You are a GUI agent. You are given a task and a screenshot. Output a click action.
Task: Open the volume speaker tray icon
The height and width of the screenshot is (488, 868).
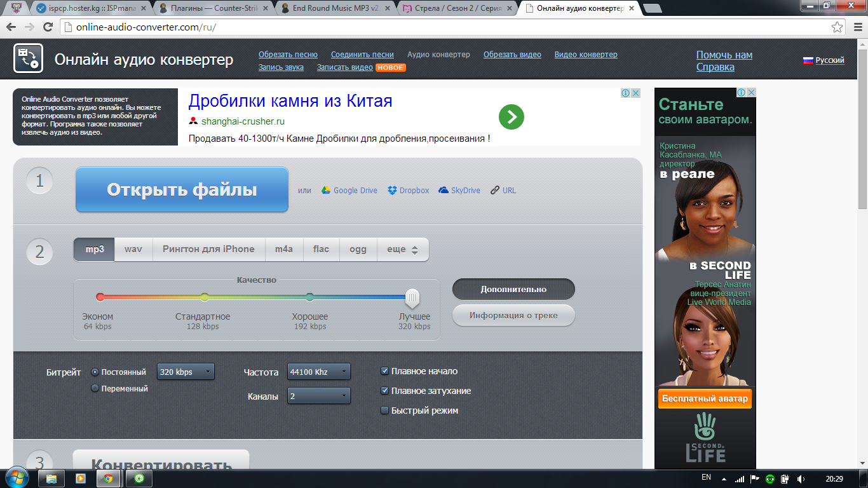pos(801,478)
